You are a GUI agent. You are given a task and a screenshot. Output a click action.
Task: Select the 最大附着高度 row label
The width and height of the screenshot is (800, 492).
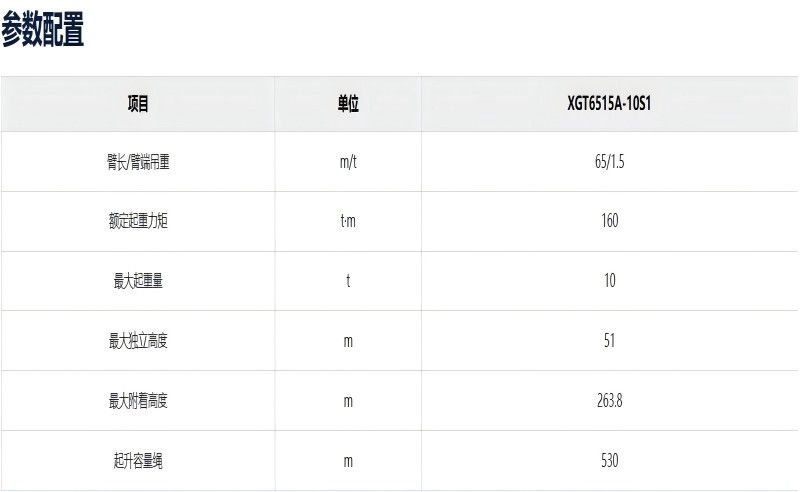(138, 401)
